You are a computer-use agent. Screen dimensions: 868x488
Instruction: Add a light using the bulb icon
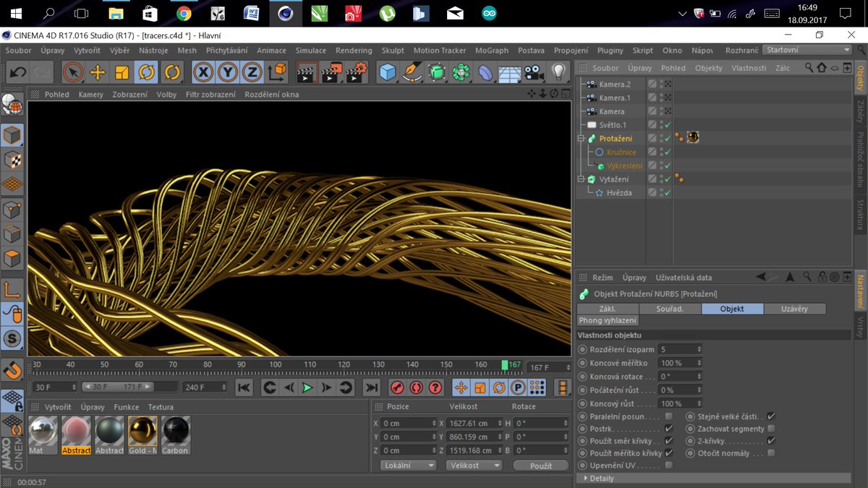(x=558, y=72)
